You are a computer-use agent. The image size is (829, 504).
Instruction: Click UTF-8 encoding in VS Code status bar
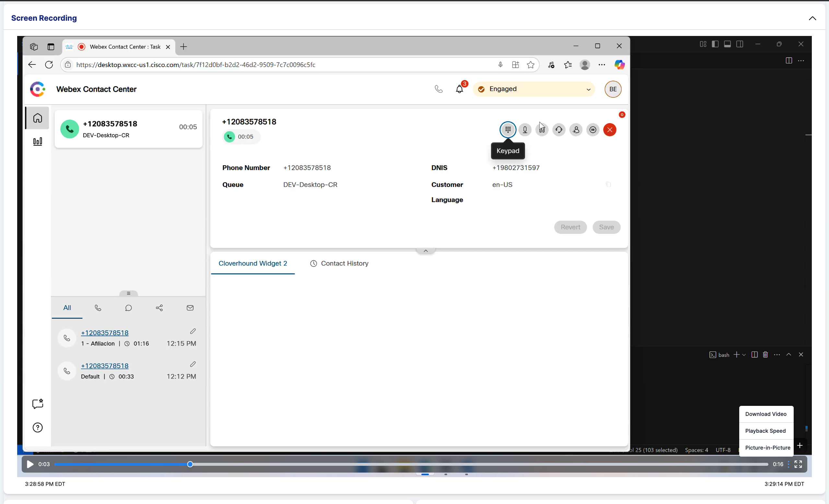(x=723, y=450)
